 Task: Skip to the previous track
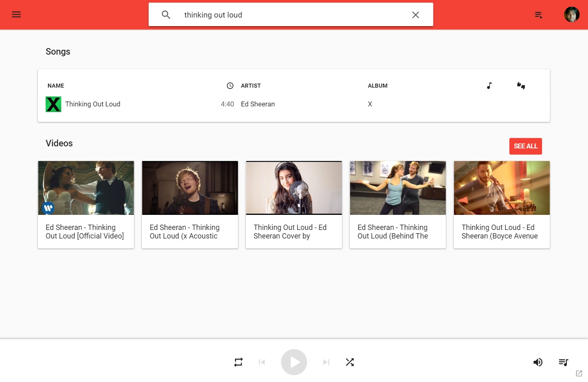pyautogui.click(x=262, y=362)
